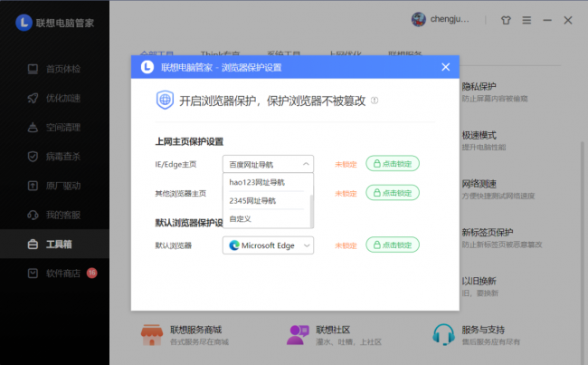Click the 其他浏览器主页 label
Screen dimensions: 588x365
[x=181, y=194]
